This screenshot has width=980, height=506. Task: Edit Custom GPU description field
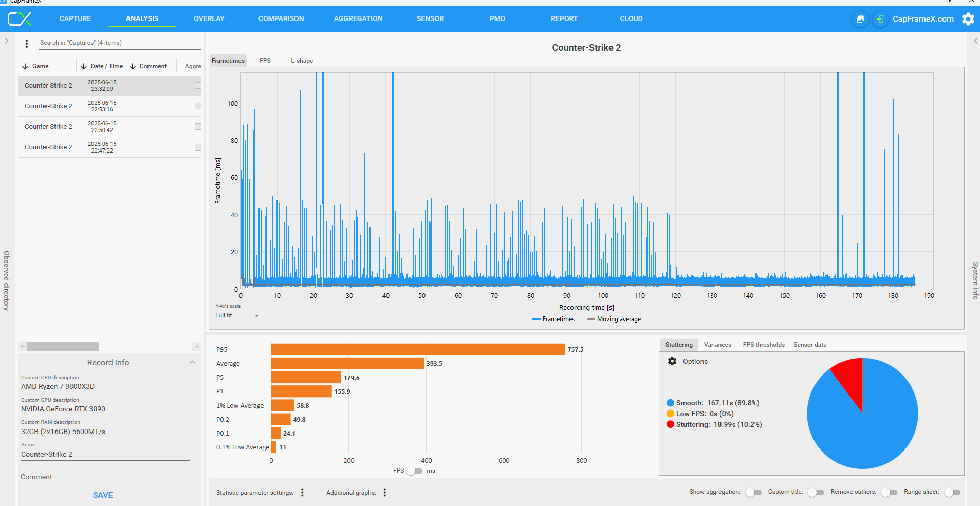(105, 409)
